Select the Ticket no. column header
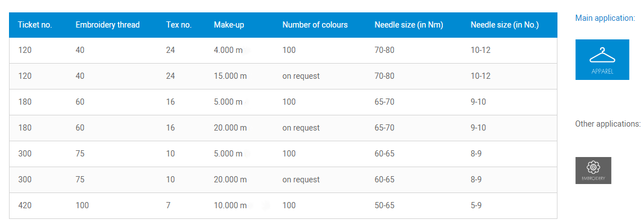This screenshot has height=224, width=644. [35, 25]
